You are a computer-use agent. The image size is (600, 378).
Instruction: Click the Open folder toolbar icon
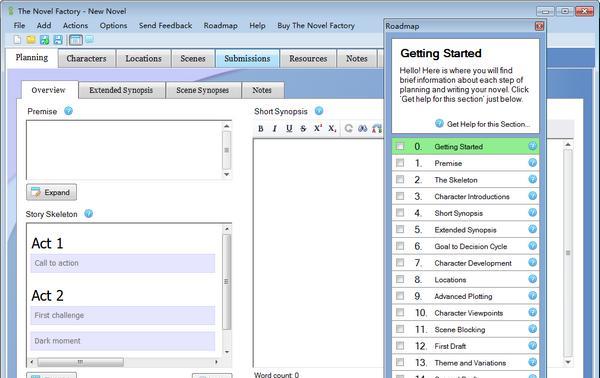tap(31, 39)
